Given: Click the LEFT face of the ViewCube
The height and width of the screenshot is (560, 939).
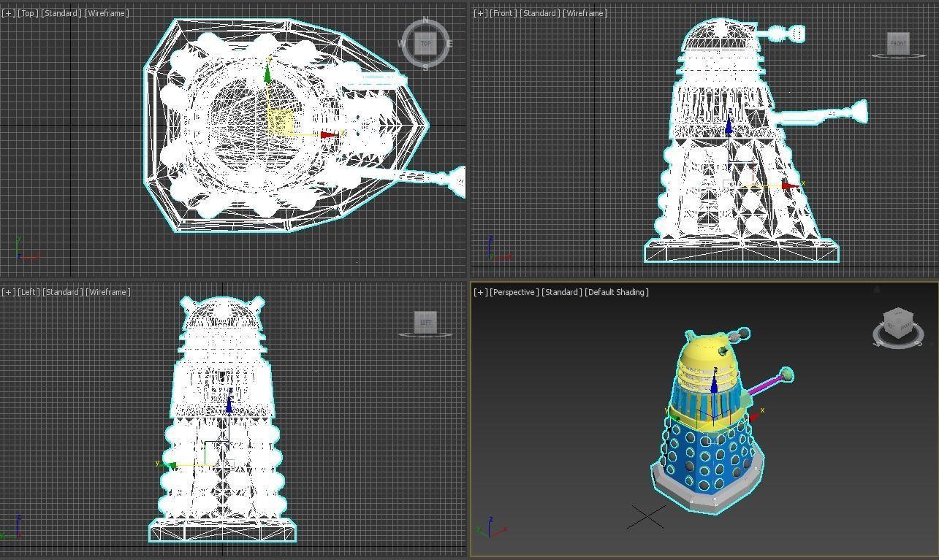Looking at the screenshot, I should (x=425, y=322).
